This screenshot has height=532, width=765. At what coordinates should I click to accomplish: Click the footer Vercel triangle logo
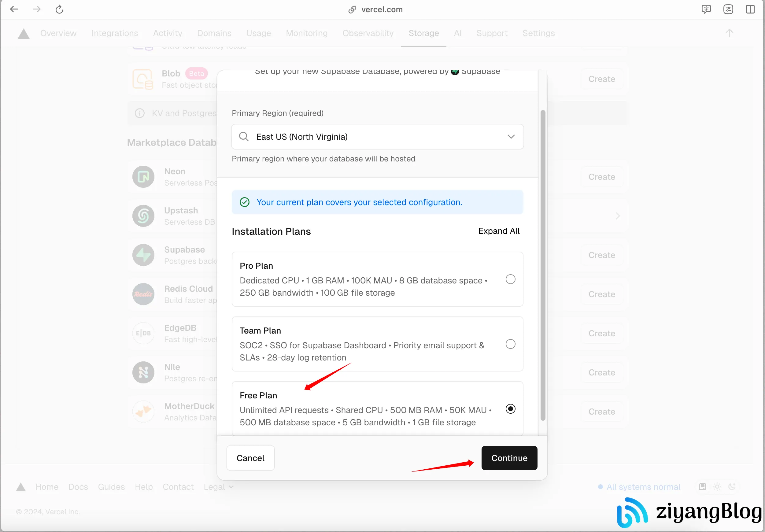click(x=21, y=487)
